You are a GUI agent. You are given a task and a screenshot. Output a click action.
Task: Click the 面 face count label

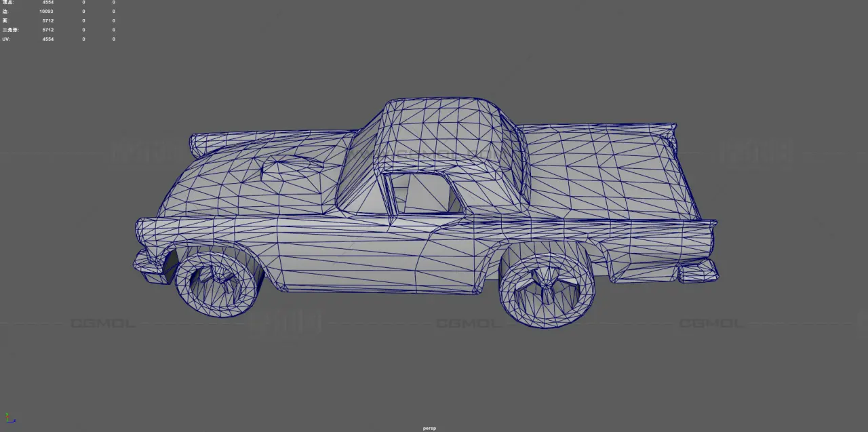point(5,21)
